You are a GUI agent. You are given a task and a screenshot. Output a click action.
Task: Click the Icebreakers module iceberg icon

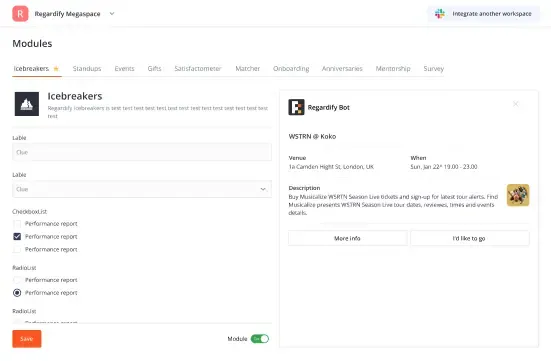click(27, 104)
